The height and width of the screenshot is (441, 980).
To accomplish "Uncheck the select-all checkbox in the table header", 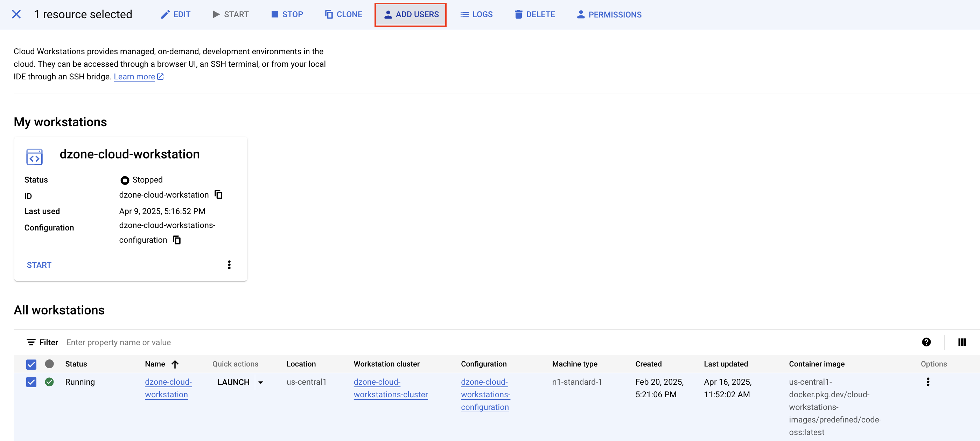I will (31, 364).
